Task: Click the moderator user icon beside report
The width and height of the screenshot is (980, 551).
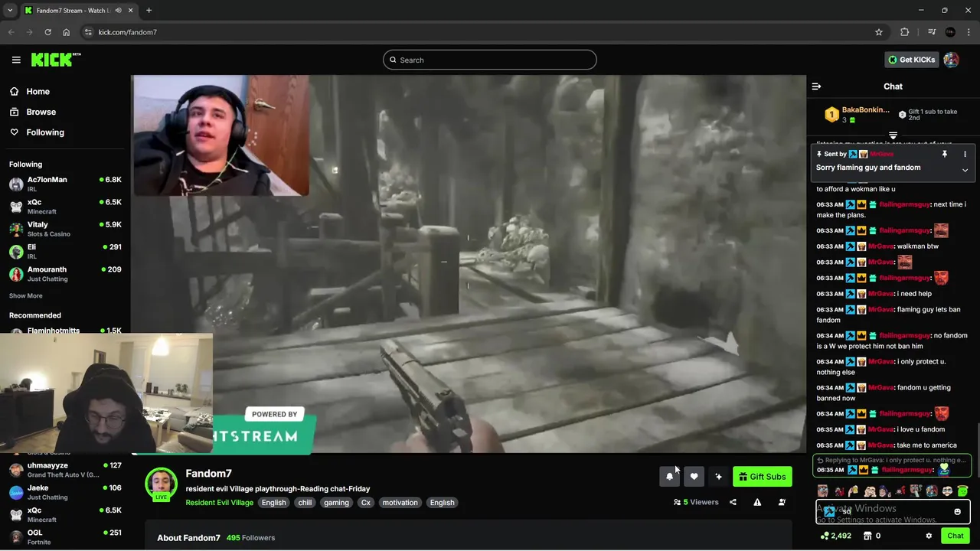Action: pos(782,502)
